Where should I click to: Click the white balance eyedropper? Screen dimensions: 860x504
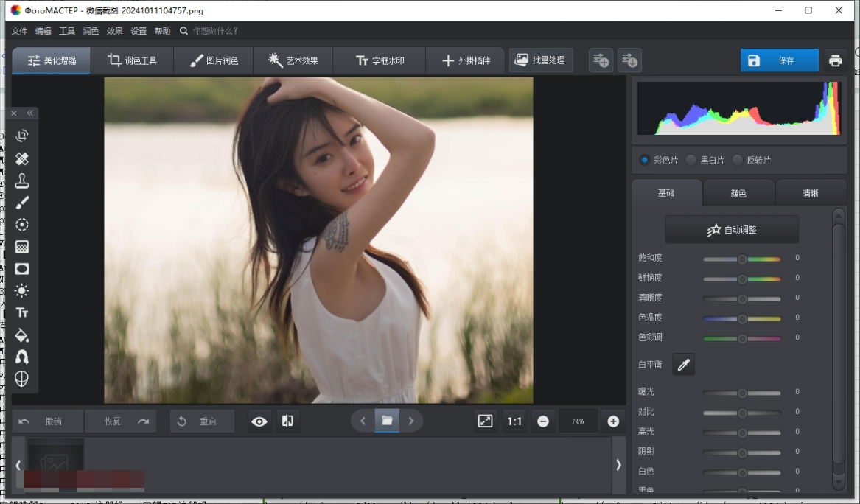[x=683, y=365]
